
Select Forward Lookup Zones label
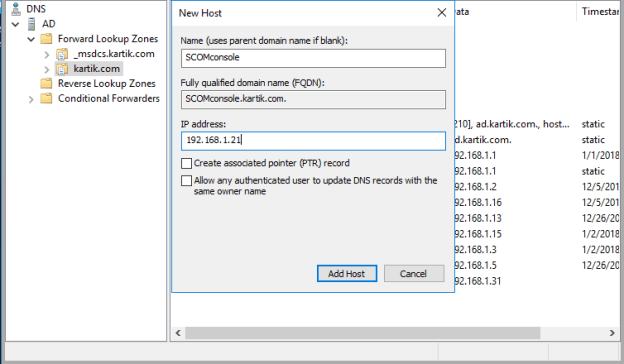(108, 39)
